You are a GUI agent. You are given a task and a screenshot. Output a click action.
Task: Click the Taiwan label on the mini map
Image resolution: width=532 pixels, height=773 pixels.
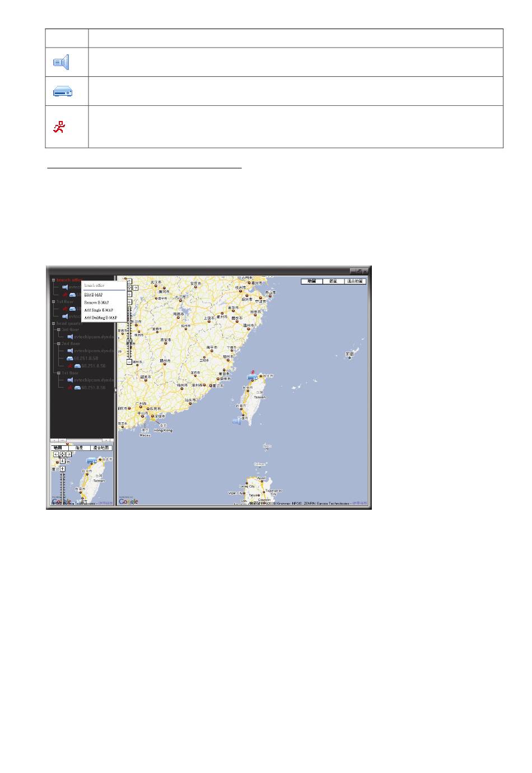point(99,481)
